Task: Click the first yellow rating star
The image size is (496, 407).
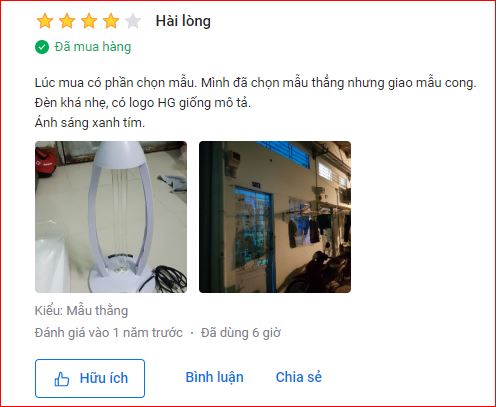Action: click(45, 21)
